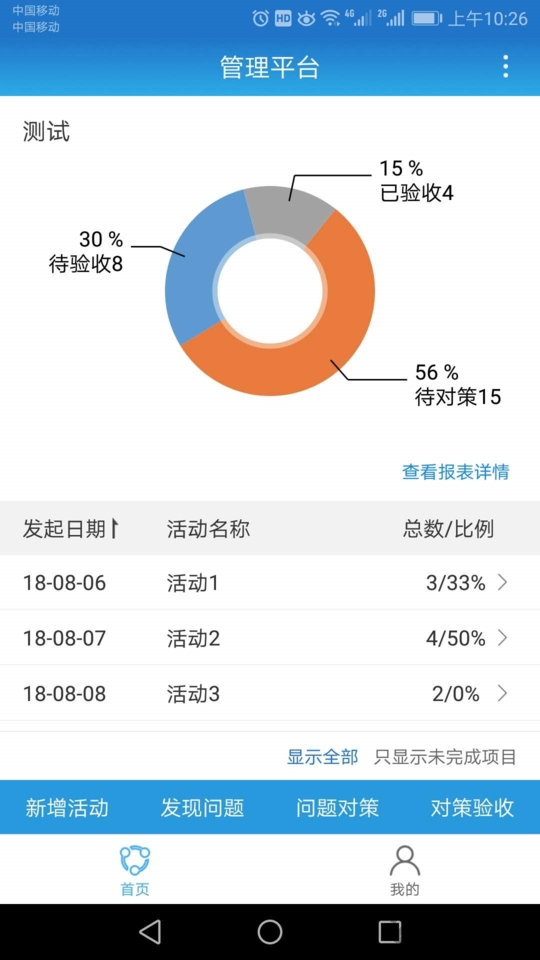Image resolution: width=540 pixels, height=960 pixels.
Task: Open the 问题对策 tab
Action: (337, 808)
